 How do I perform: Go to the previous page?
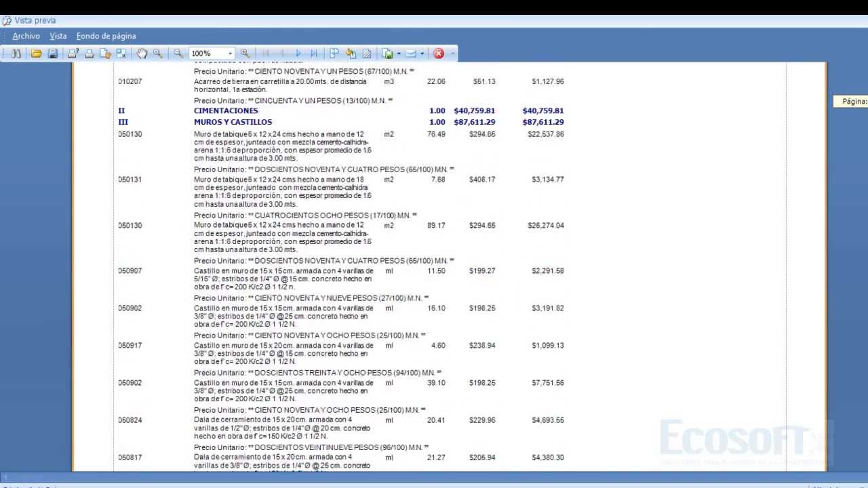(282, 54)
